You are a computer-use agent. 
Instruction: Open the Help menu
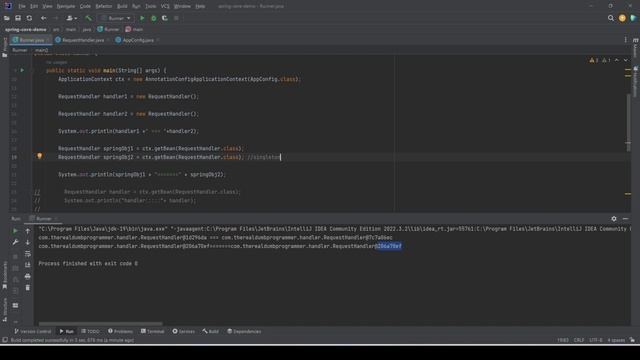[200, 6]
